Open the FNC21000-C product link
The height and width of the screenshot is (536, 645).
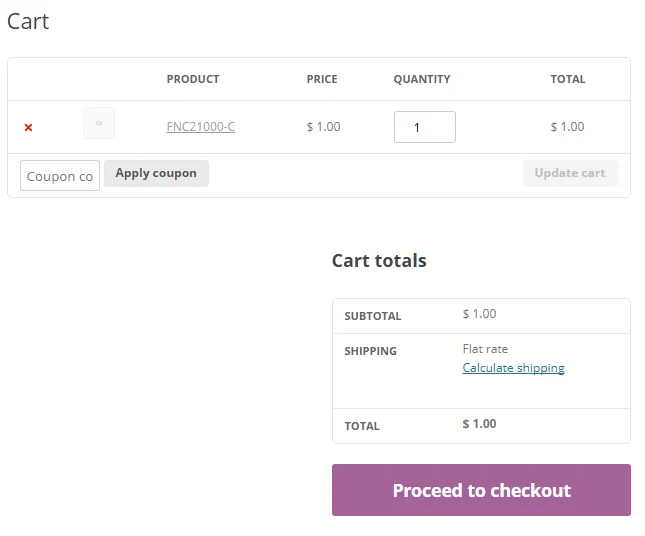[201, 127]
